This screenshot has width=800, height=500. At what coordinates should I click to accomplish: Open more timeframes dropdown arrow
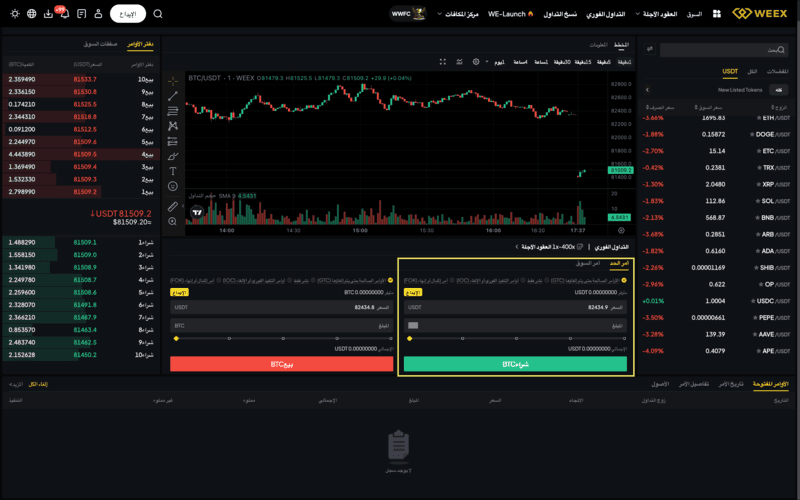pos(487,62)
